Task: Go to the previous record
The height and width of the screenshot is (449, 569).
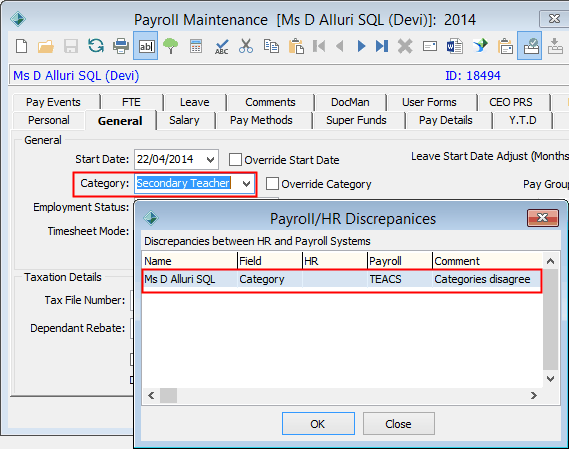Action: click(x=340, y=46)
